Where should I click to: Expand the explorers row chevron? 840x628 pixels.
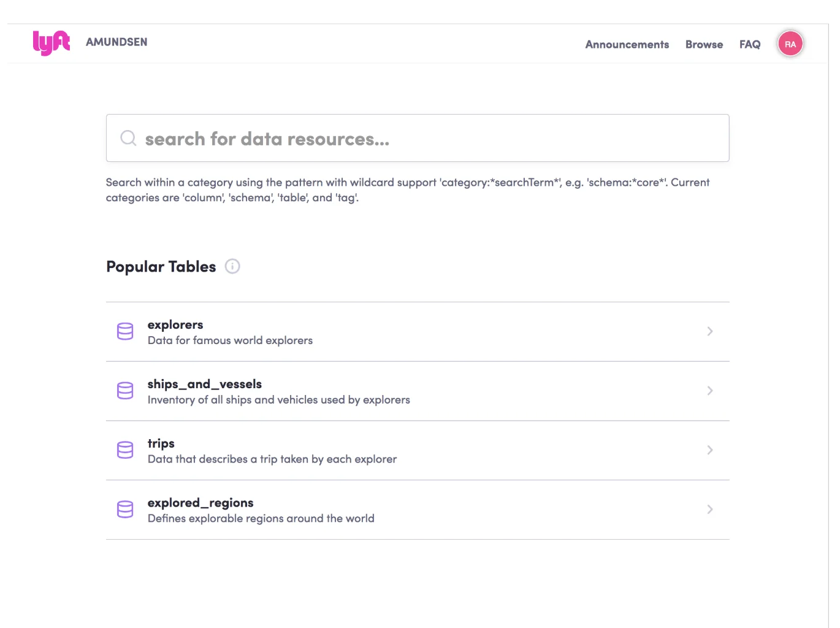[x=710, y=331]
